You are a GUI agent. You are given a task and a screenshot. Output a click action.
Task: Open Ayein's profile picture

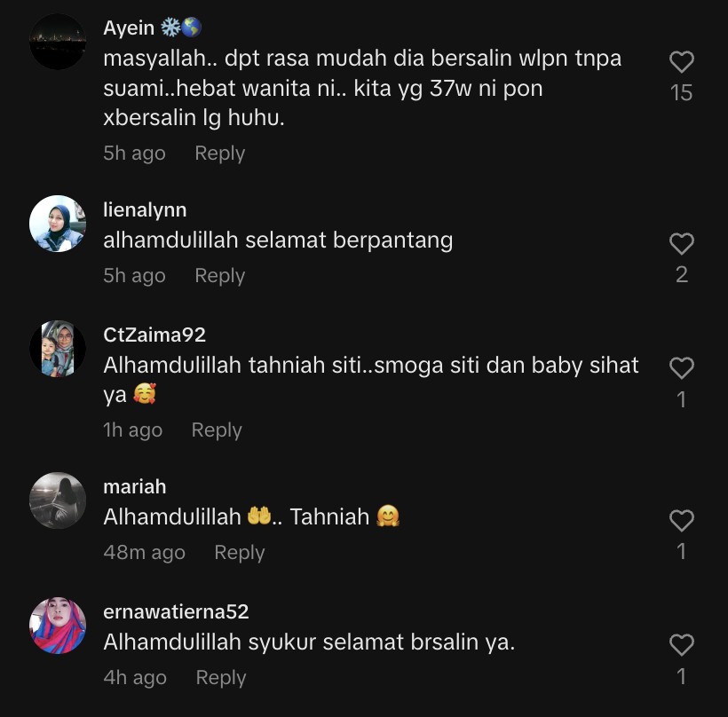58,42
